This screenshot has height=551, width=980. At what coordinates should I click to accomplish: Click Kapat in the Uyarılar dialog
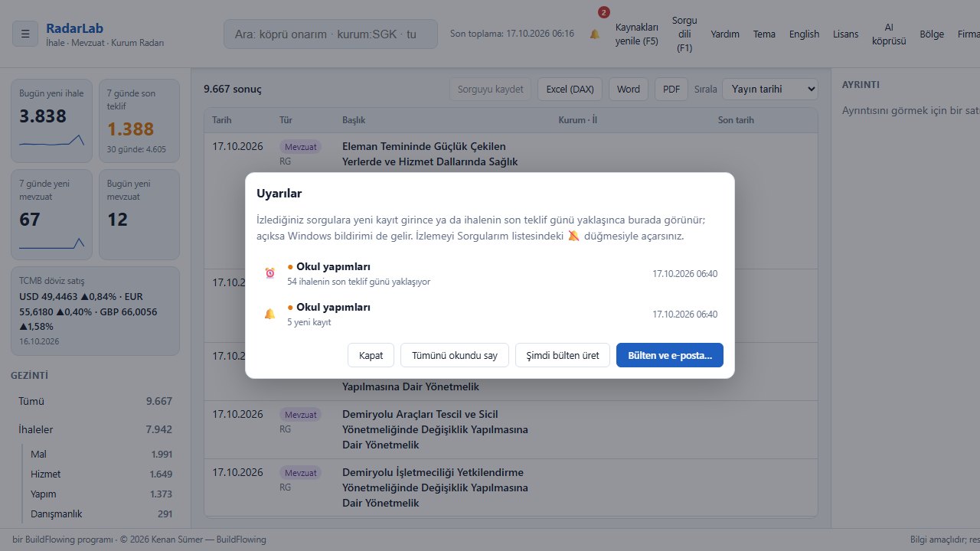[x=371, y=355]
